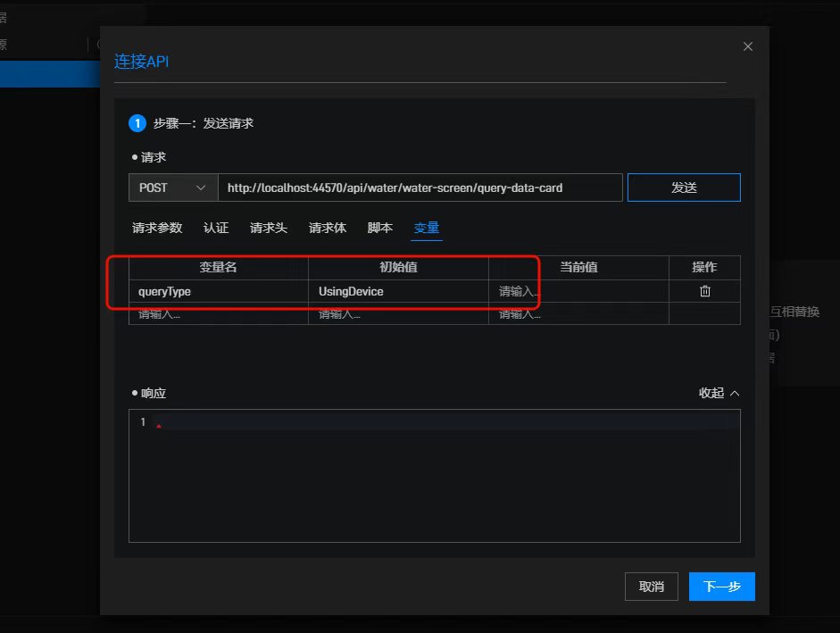Viewport: 840px width, 633px height.
Task: Click the 请求 section label
Action: click(x=154, y=157)
